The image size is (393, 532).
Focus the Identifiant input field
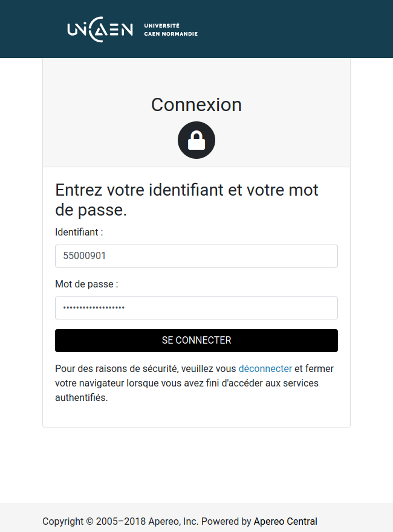(197, 256)
